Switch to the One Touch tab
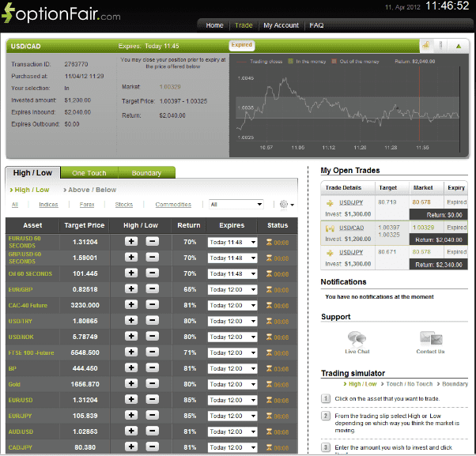This screenshot has width=476, height=456. [x=89, y=172]
